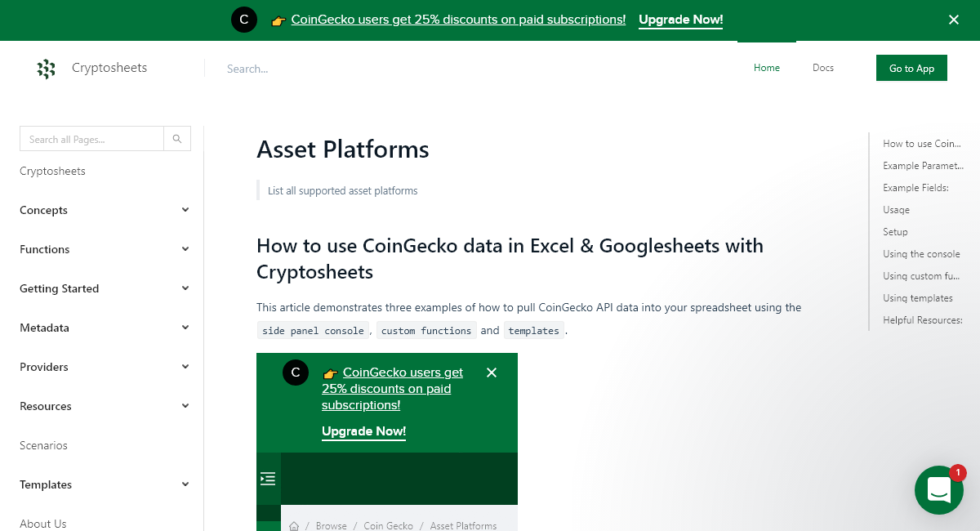Click the CoinGecko C logo in the top banner
This screenshot has width=980, height=531.
point(244,19)
